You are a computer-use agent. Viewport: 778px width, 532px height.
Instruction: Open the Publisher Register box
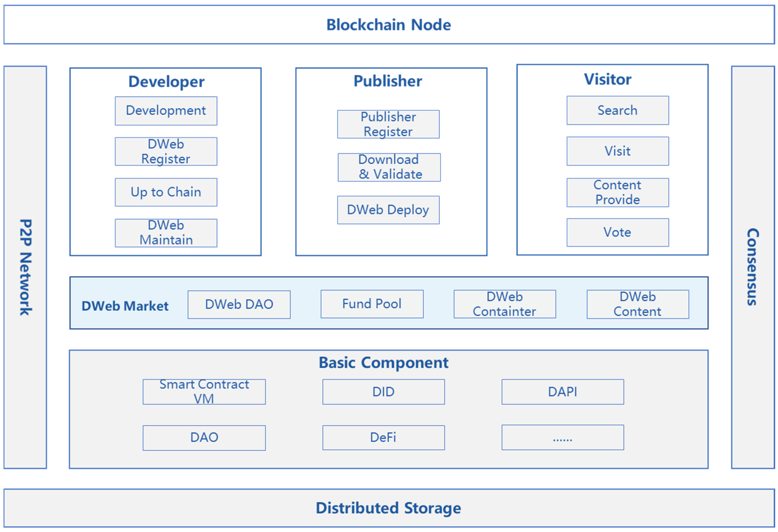(388, 124)
